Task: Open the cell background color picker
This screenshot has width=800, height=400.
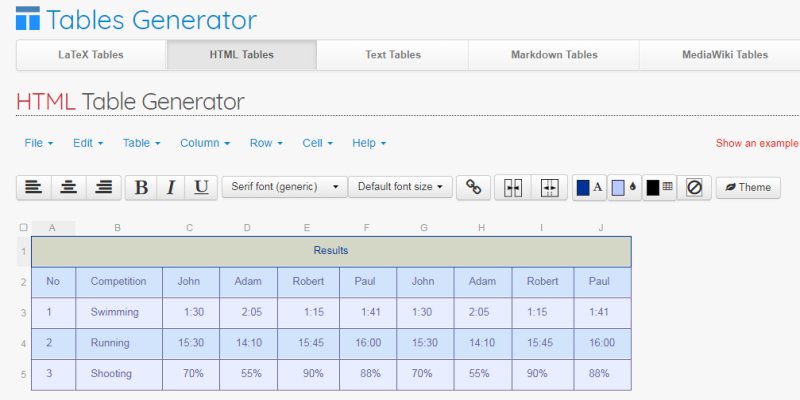Action: click(624, 187)
